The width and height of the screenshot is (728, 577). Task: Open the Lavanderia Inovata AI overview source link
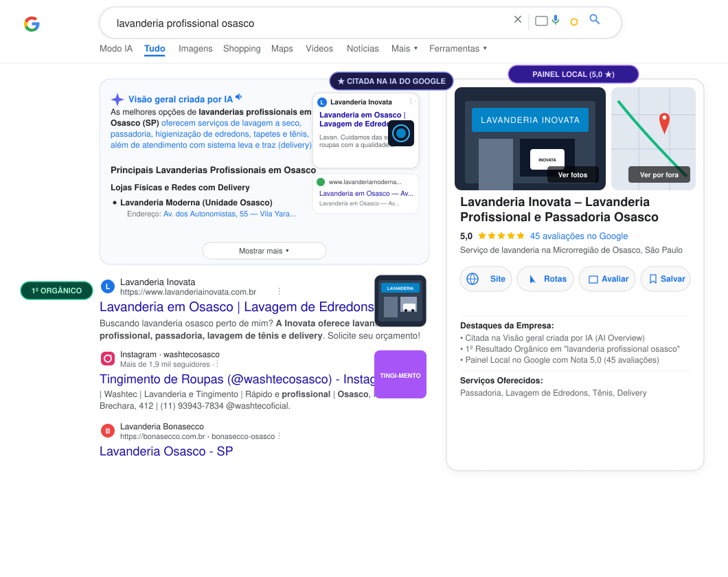(x=366, y=131)
